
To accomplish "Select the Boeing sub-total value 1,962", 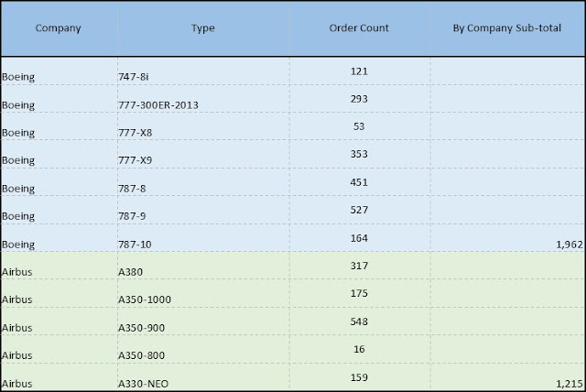I will pyautogui.click(x=559, y=245).
